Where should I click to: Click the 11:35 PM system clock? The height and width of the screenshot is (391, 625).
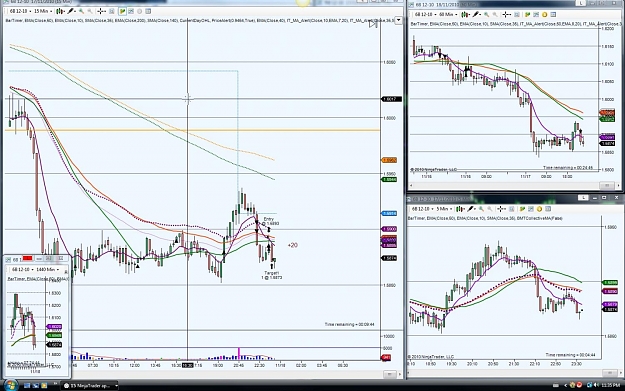611,385
